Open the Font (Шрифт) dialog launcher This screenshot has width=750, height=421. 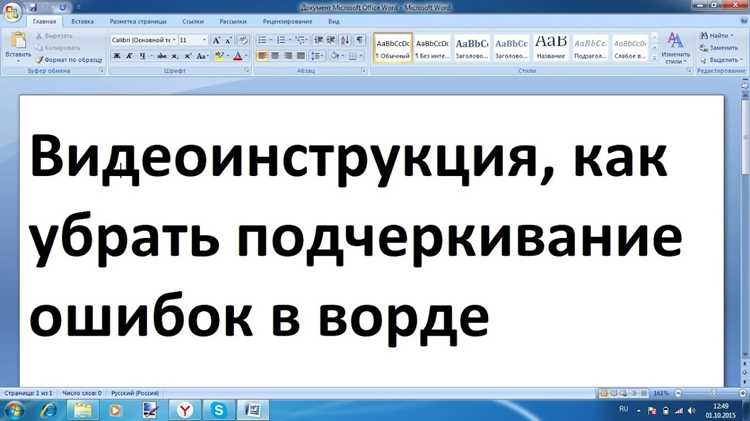(x=247, y=70)
